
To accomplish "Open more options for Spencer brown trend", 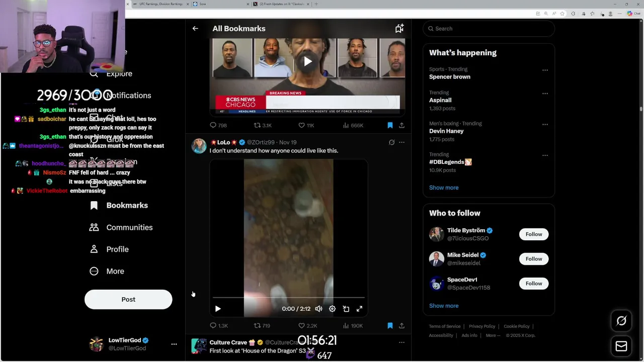I will point(545,70).
